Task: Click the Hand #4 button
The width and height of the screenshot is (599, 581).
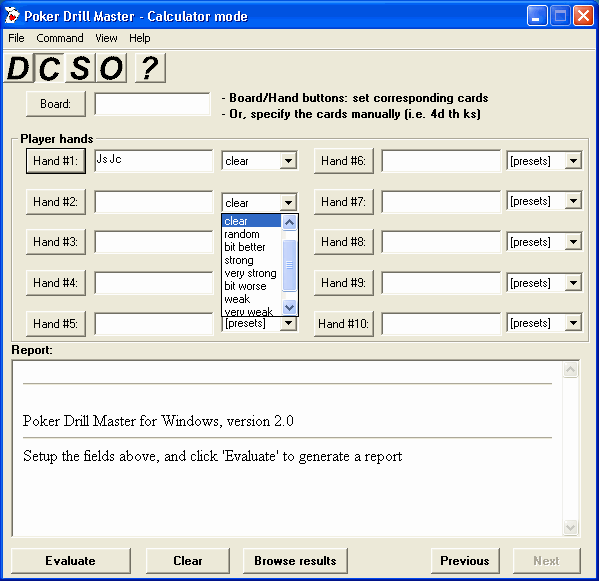Action: (56, 283)
